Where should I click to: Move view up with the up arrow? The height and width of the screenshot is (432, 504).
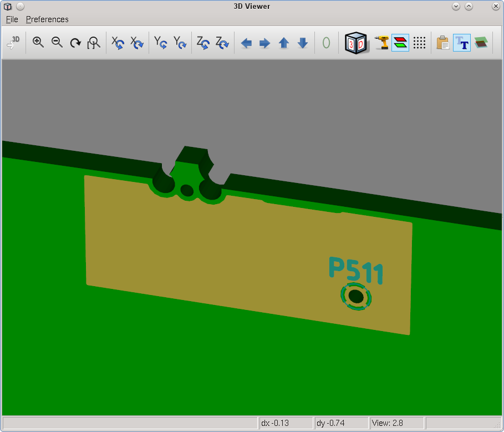[284, 43]
